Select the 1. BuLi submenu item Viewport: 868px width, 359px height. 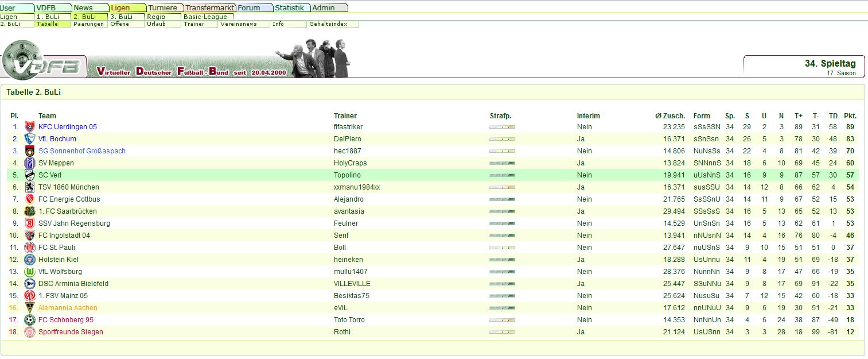54,17
